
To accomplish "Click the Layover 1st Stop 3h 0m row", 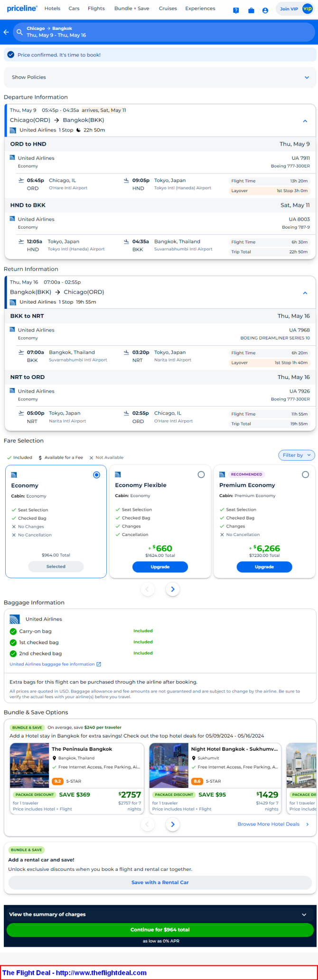I will coord(269,191).
